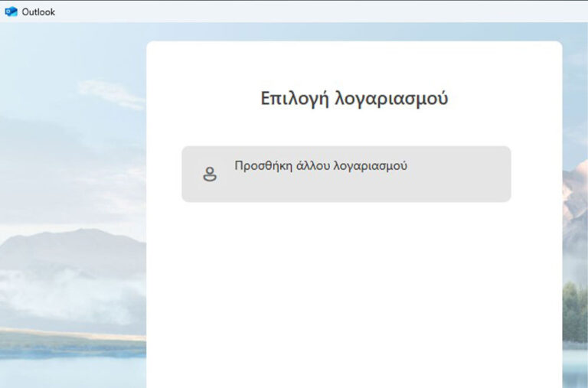Click empty area of the title bar
Viewport: 588px width, 388px height.
tap(306, 11)
